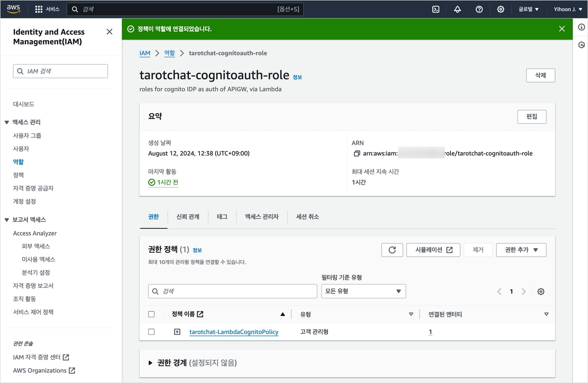Open 사용자 in sidebar
588x383 pixels.
point(21,149)
